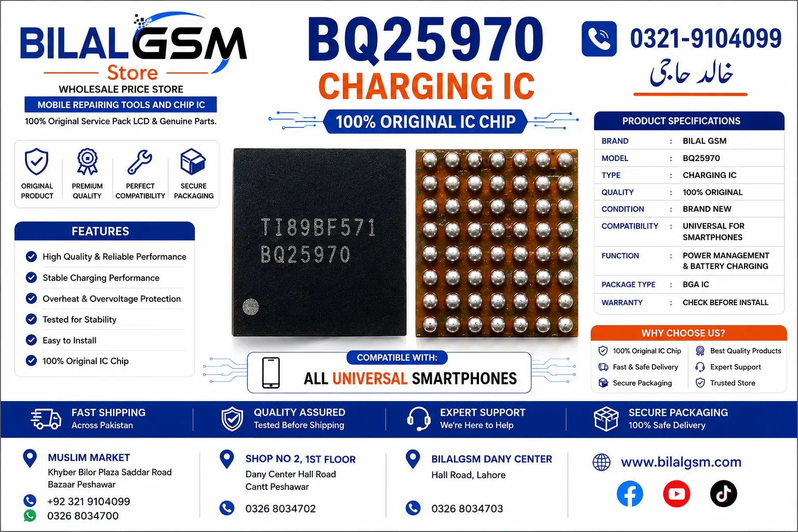798x532 pixels.
Task: Click the Quality Assured shield icon
Action: [232, 419]
